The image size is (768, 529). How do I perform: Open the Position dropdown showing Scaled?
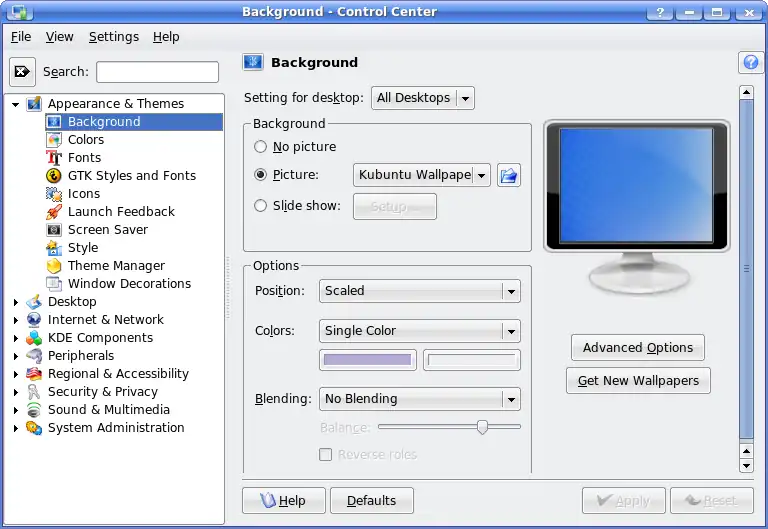419,291
